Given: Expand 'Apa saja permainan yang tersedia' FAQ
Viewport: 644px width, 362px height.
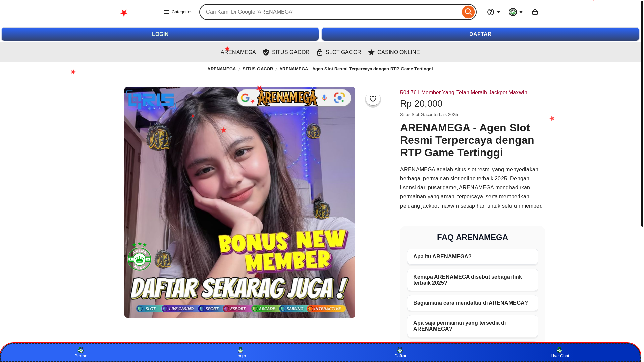Looking at the screenshot, I should 473,326.
